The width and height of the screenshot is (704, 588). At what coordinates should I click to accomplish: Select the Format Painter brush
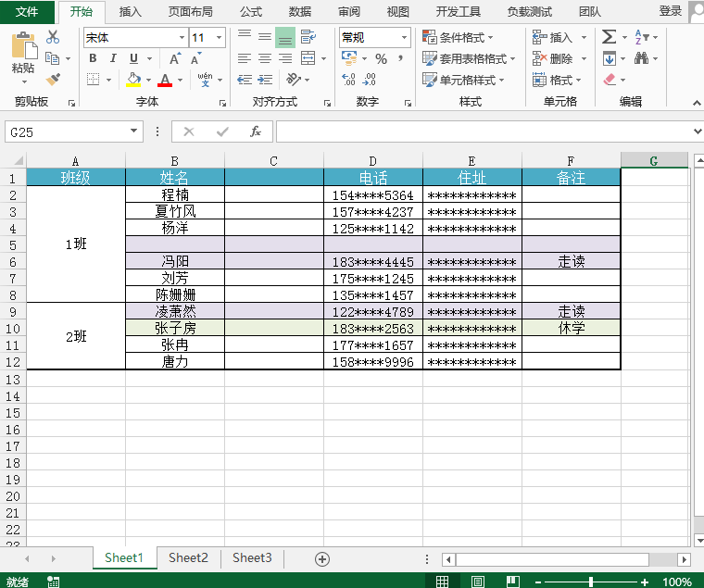click(x=53, y=80)
